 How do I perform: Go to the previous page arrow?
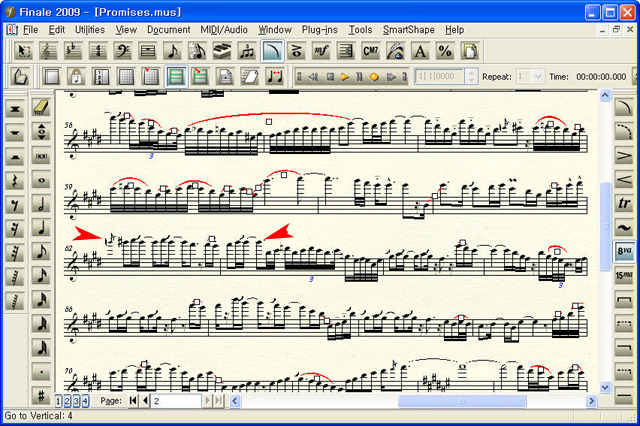[x=145, y=401]
